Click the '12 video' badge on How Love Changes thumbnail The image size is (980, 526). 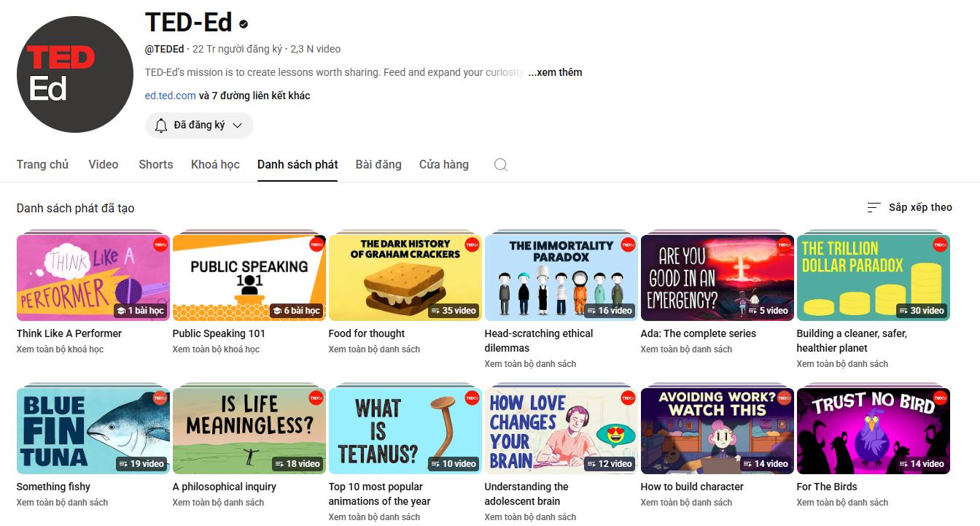click(610, 464)
